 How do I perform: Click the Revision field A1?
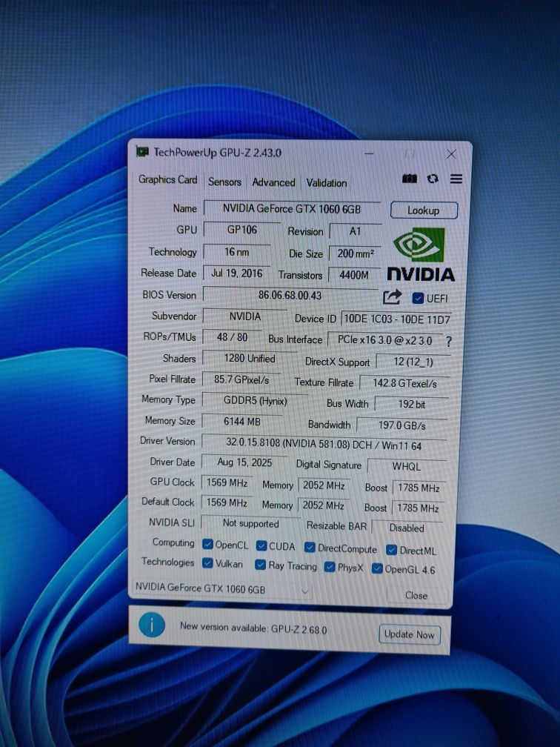click(356, 231)
